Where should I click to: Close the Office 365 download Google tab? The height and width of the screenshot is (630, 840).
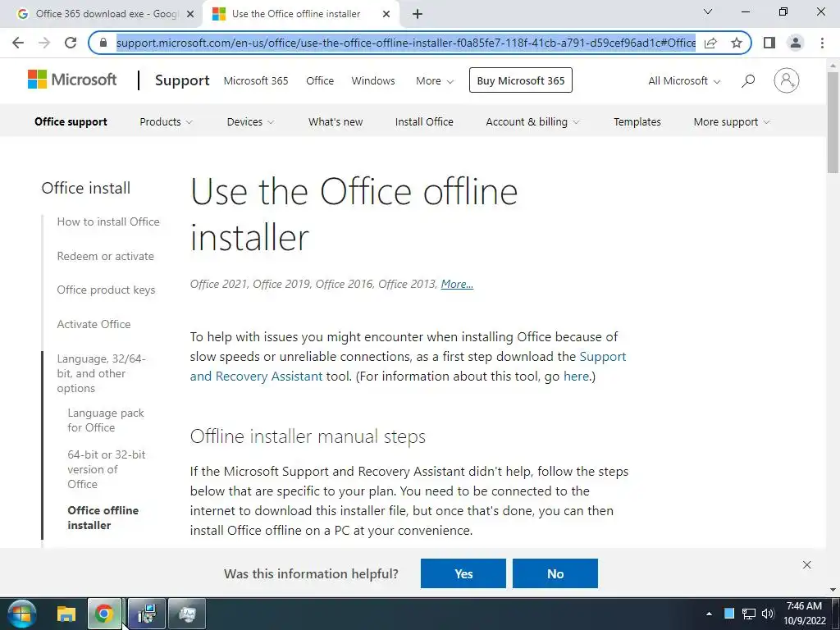tap(190, 14)
